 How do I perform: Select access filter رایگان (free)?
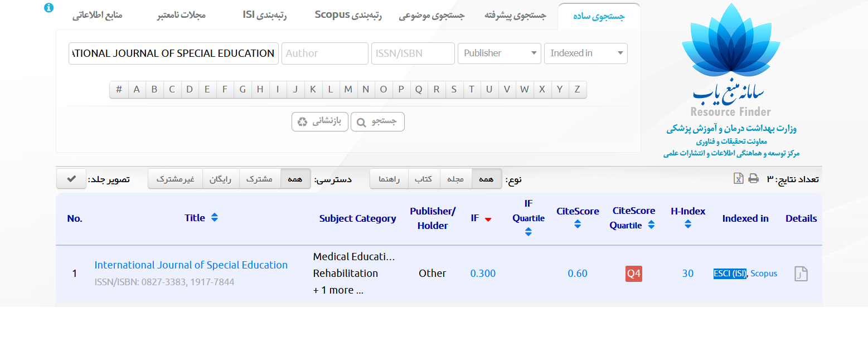pos(220,179)
